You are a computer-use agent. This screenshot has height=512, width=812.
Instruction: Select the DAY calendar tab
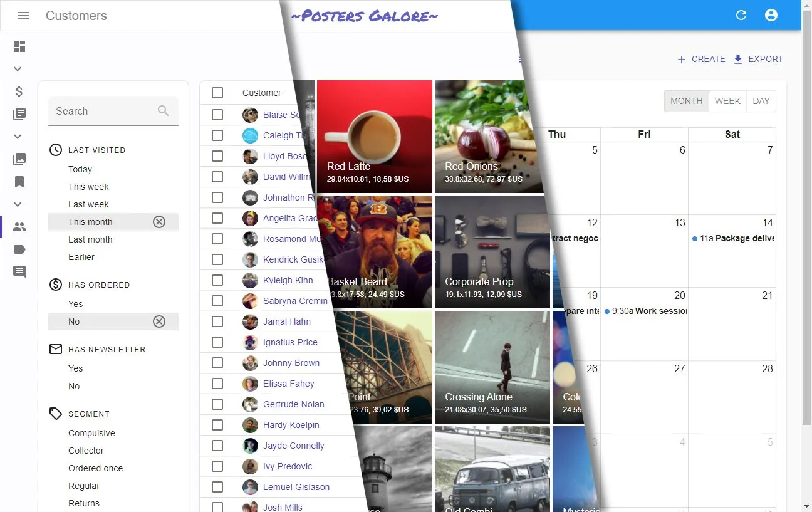(x=761, y=101)
